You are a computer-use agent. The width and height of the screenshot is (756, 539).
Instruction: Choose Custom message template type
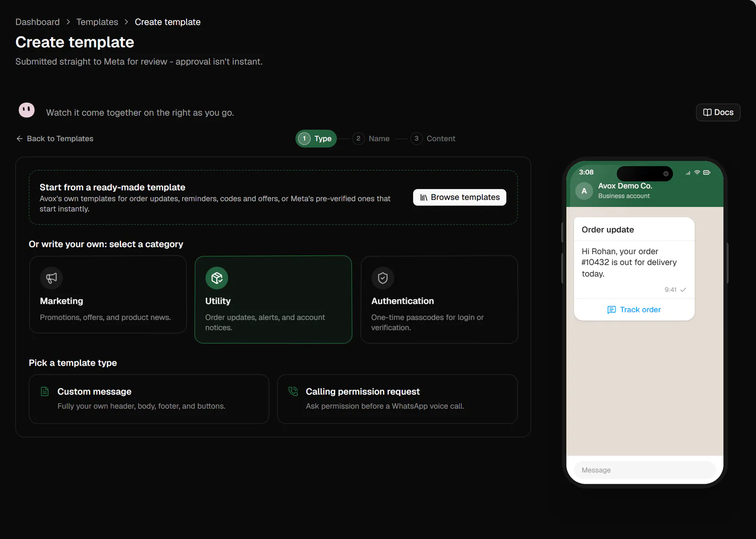pyautogui.click(x=149, y=399)
